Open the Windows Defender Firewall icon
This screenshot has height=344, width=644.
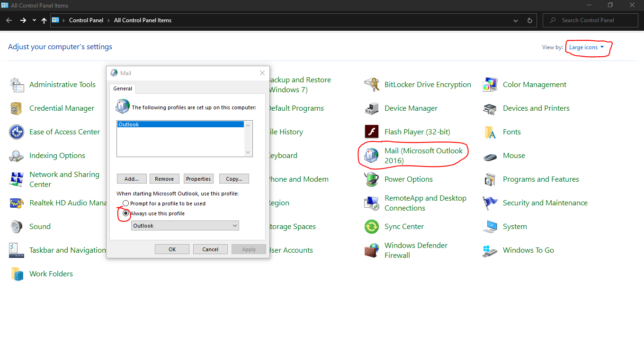(372, 250)
